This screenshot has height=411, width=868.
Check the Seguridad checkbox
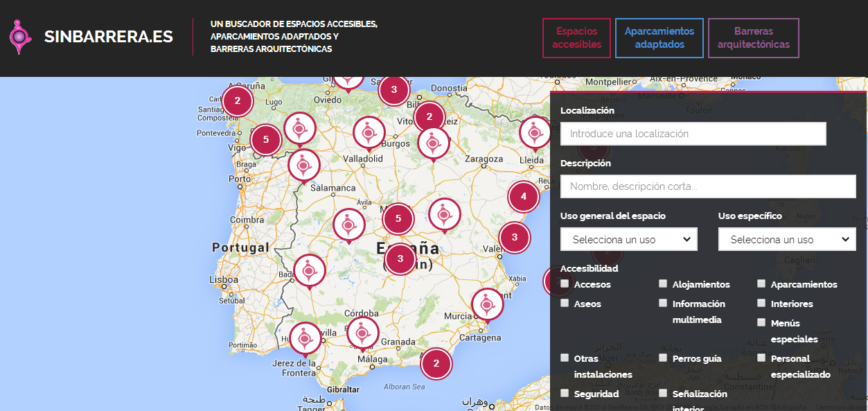(x=565, y=394)
